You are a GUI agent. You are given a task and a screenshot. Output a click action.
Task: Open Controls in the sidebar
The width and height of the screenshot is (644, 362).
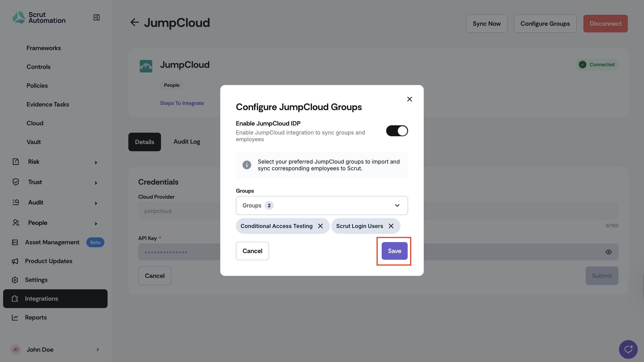pyautogui.click(x=38, y=67)
